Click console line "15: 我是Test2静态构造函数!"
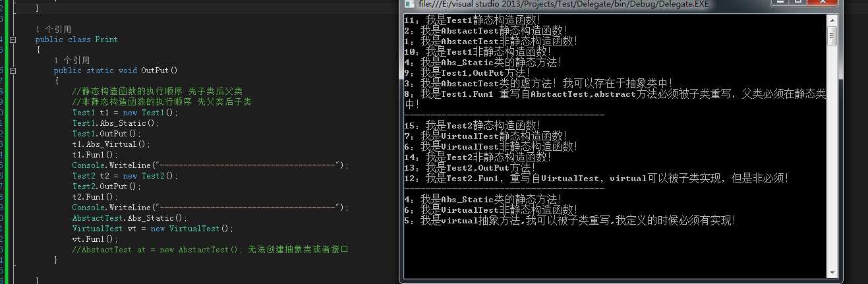Viewport: 868px width, 284px height. click(x=473, y=125)
